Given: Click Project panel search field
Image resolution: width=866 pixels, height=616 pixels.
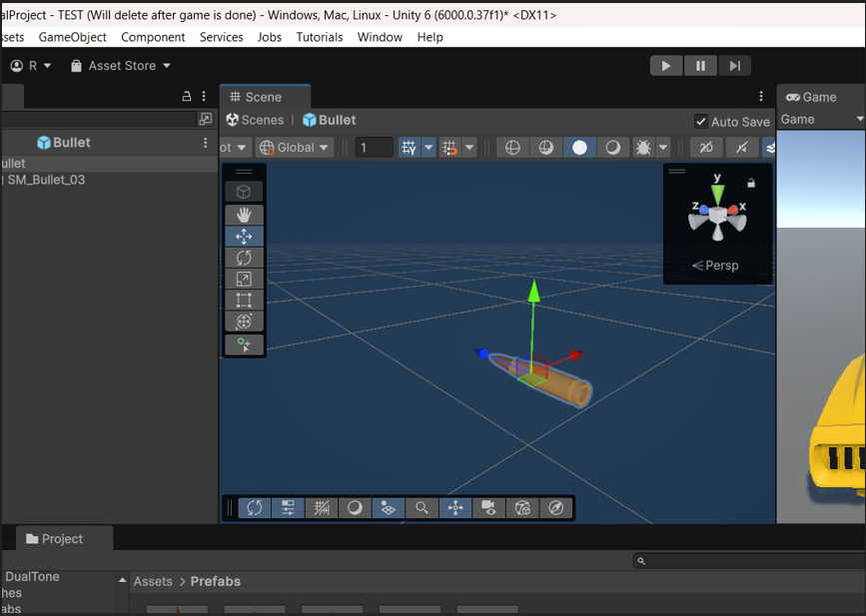Looking at the screenshot, I should [750, 561].
